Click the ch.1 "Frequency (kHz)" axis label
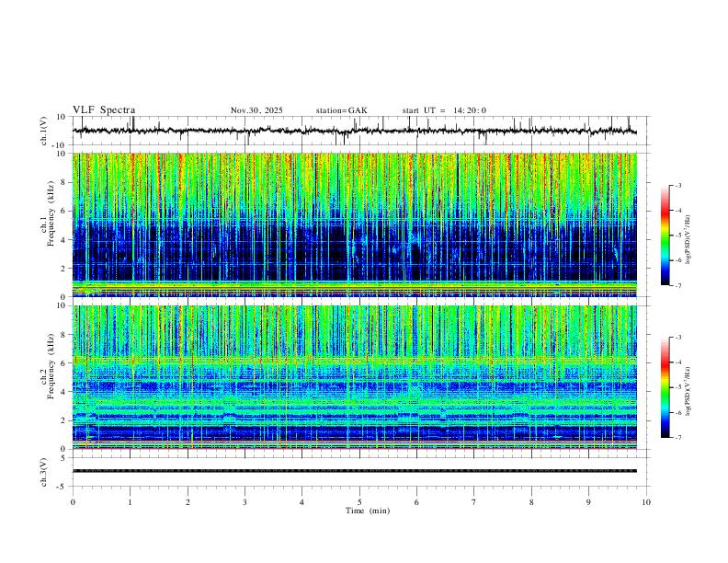 pos(51,213)
